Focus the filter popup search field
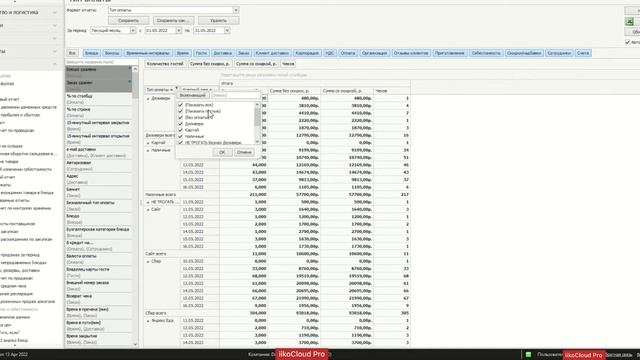Image resolution: width=640 pixels, height=360 pixels. 236,95
